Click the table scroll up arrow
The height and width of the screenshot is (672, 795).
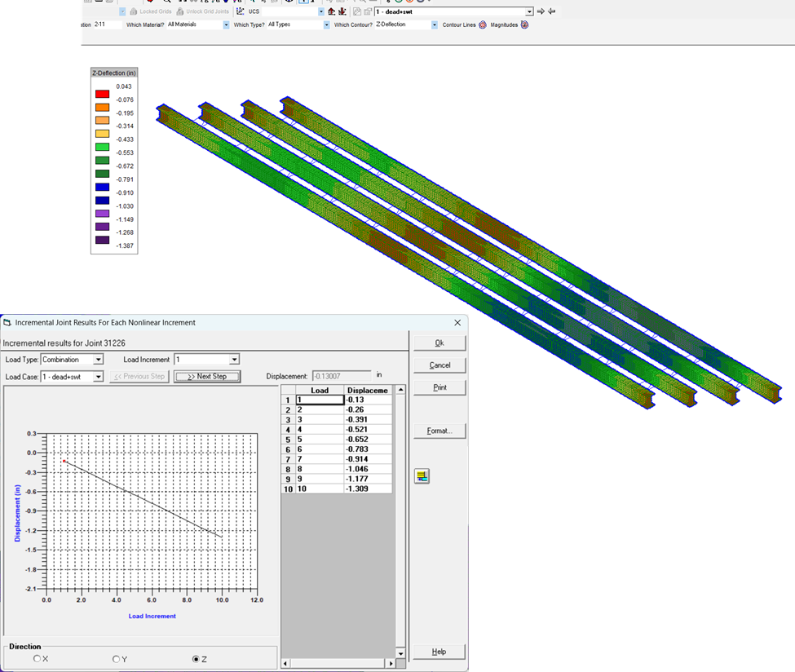click(x=400, y=390)
